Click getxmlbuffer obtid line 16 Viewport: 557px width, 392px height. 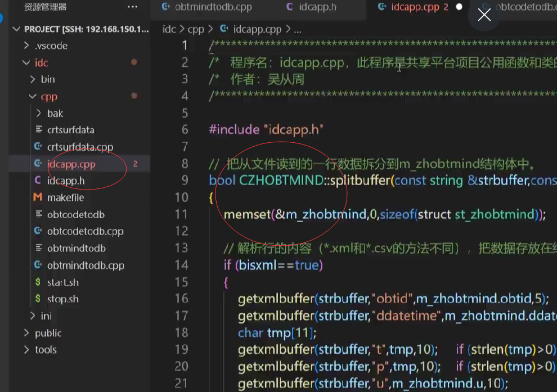(394, 299)
